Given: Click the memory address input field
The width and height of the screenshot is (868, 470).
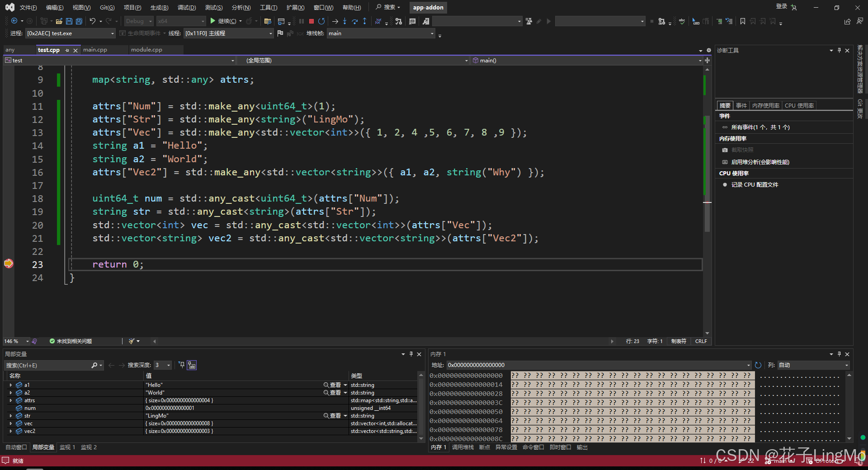Looking at the screenshot, I should coord(599,365).
